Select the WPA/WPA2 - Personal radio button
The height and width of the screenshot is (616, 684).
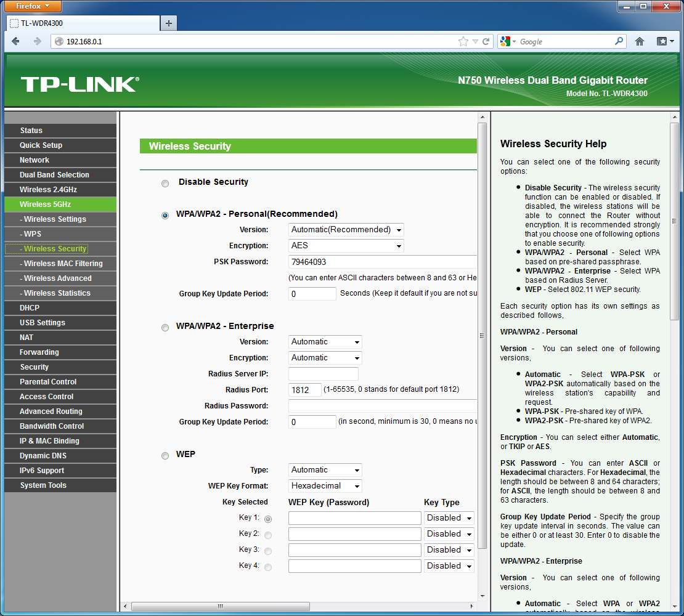[165, 216]
